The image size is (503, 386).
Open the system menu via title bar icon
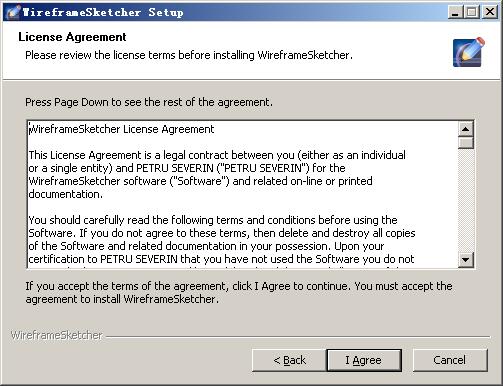[x=13, y=12]
